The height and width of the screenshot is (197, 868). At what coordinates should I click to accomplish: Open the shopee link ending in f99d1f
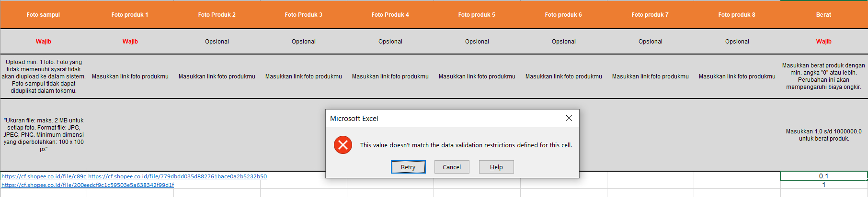tap(88, 185)
